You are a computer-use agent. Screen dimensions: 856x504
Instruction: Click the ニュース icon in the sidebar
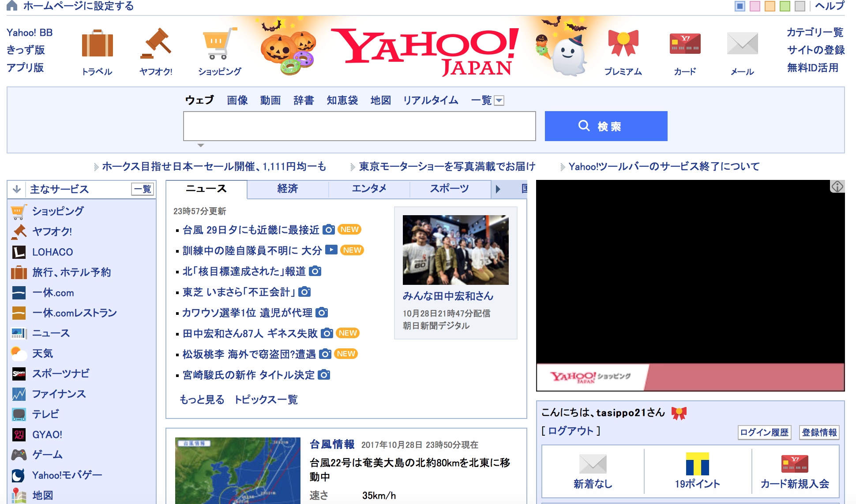pos(19,333)
